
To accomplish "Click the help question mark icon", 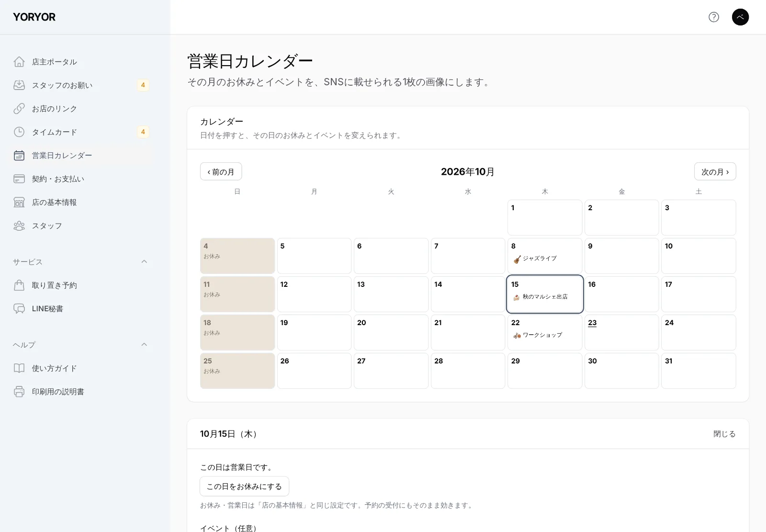I will [x=714, y=17].
